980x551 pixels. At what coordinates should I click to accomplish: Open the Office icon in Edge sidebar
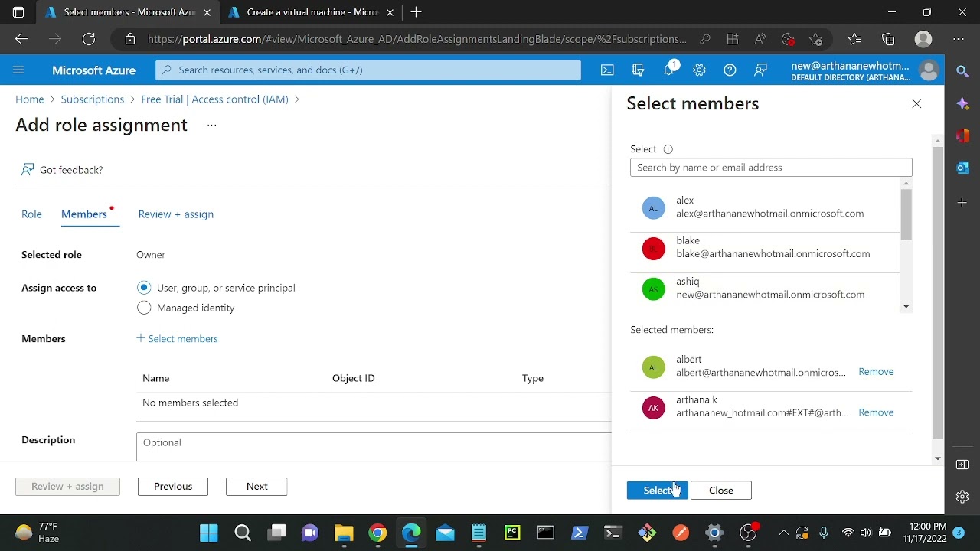(962, 135)
